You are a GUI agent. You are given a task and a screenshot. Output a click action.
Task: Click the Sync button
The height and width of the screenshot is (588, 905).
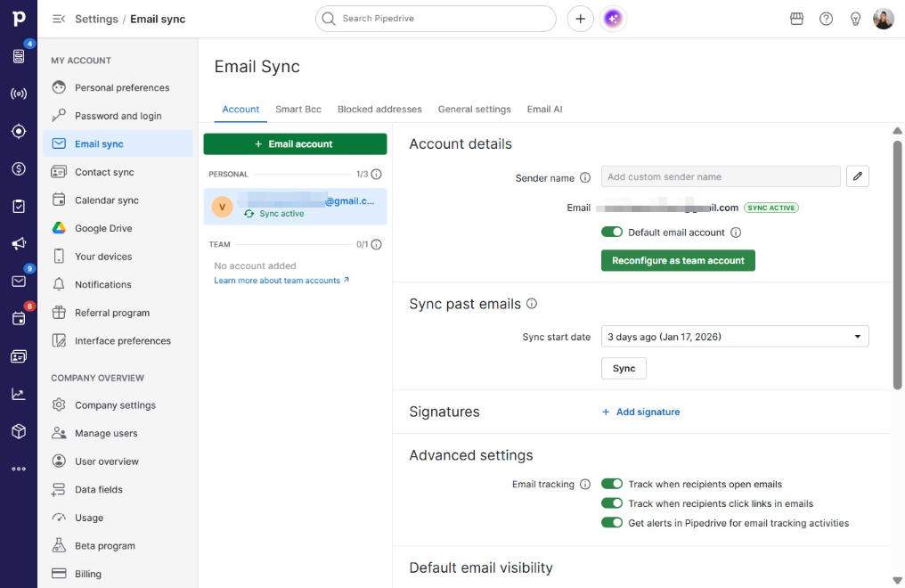click(x=624, y=368)
